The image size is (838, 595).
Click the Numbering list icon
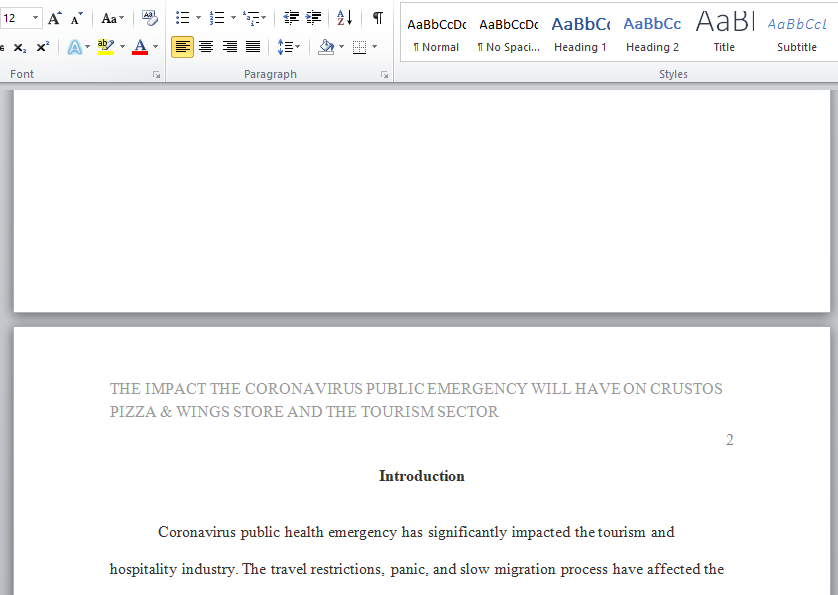(217, 18)
